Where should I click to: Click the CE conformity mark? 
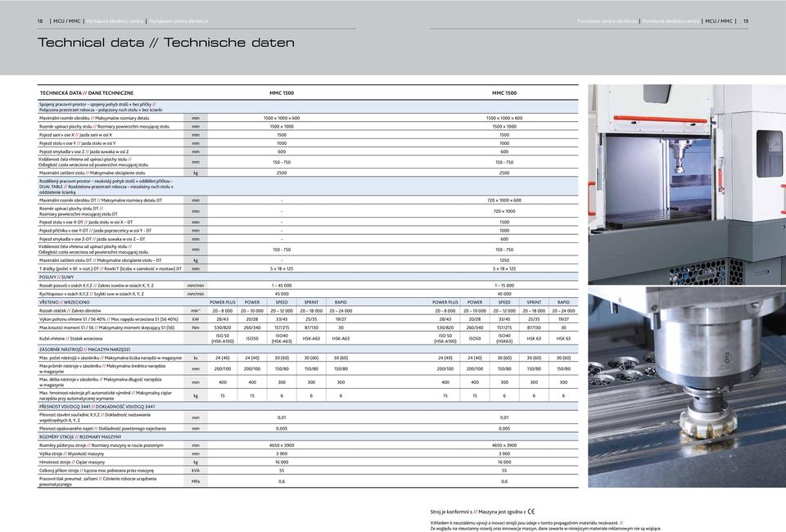point(531,512)
